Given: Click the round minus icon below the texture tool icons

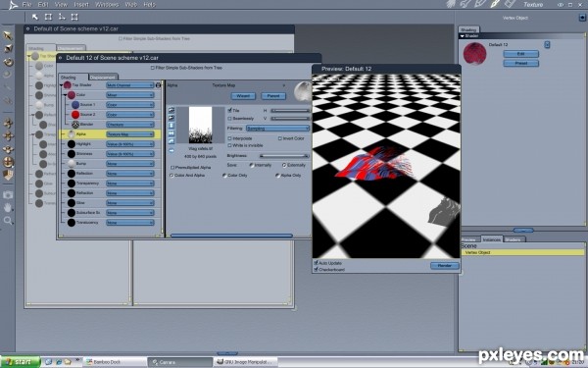Looking at the screenshot, I should click(x=171, y=150).
